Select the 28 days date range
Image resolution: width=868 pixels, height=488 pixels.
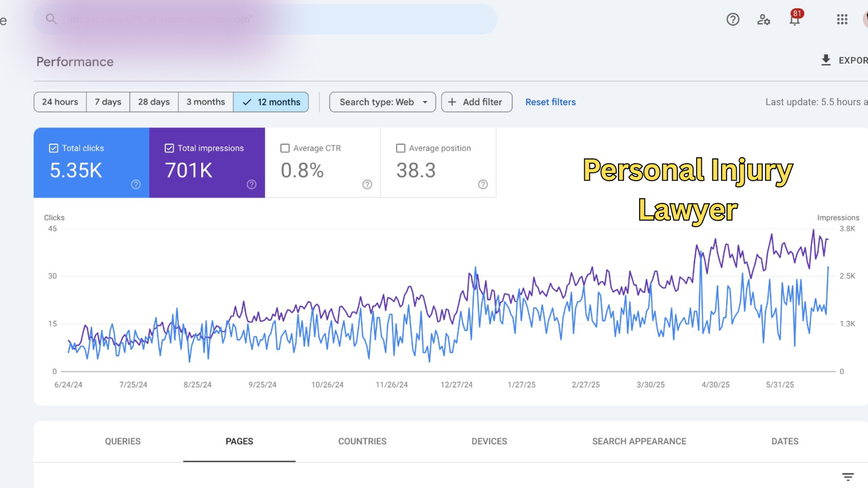pyautogui.click(x=154, y=102)
